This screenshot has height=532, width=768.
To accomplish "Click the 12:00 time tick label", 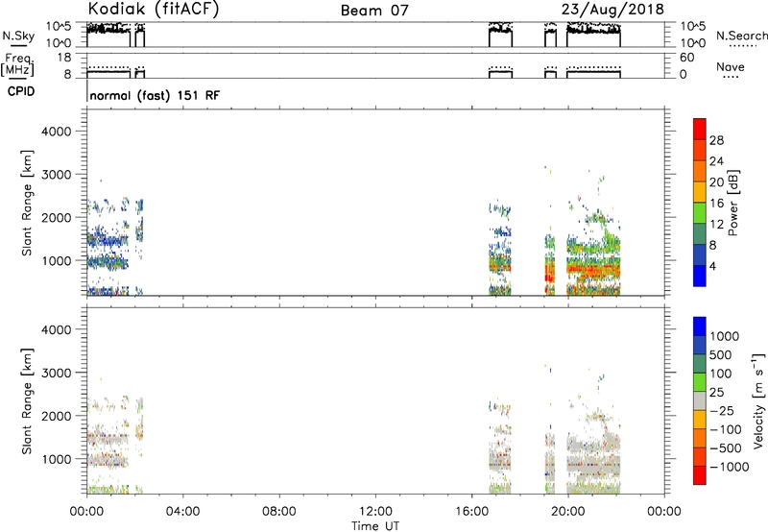I will tap(375, 512).
